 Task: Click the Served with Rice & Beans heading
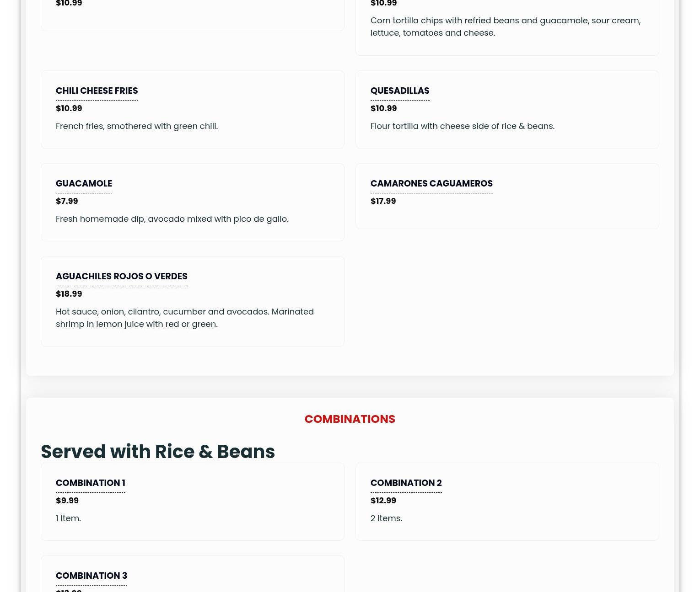click(157, 452)
